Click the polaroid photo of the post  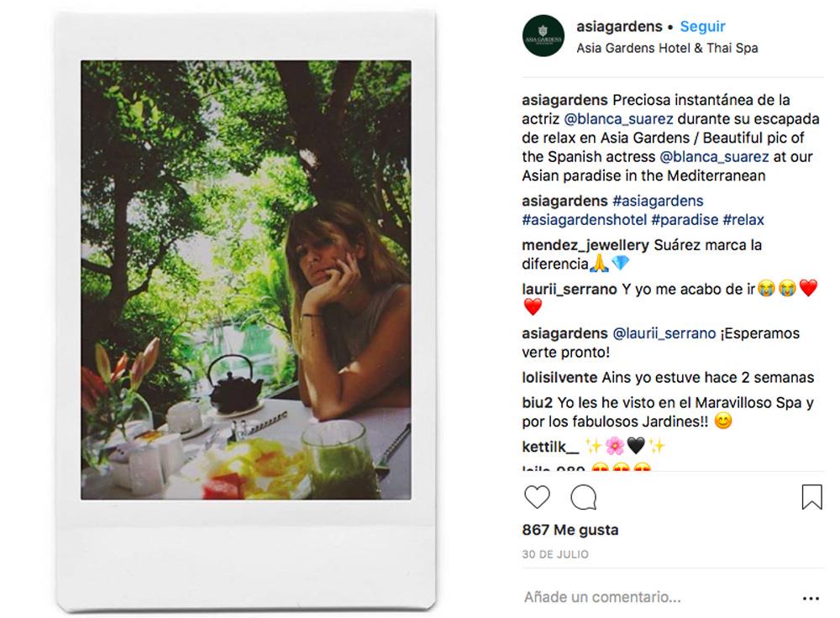click(246, 280)
